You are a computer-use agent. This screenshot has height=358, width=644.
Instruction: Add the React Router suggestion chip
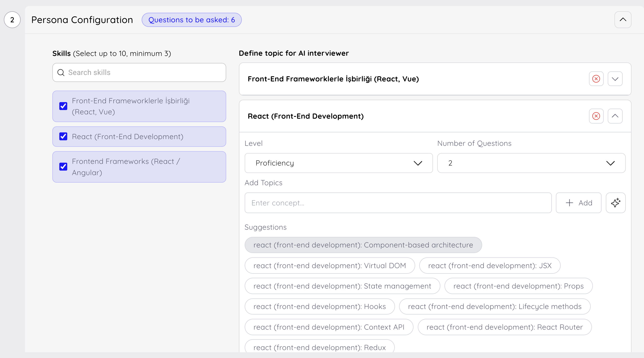click(504, 327)
